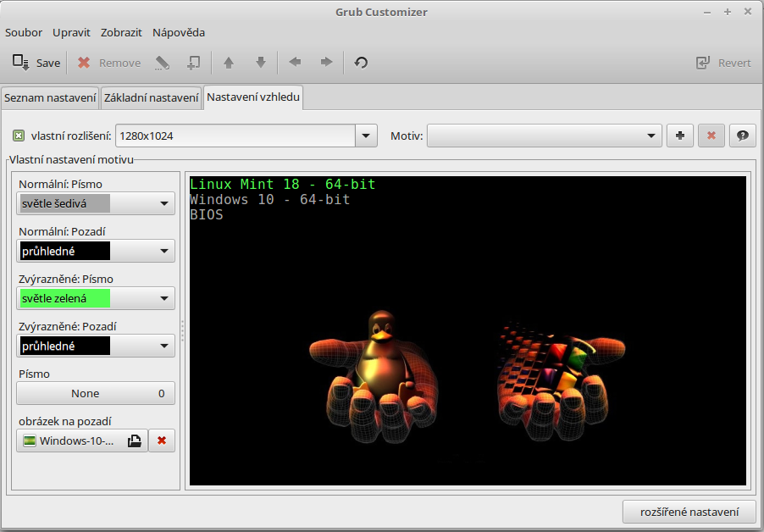
Task: Switch to the Seznam nastavení tab
Action: (x=50, y=98)
